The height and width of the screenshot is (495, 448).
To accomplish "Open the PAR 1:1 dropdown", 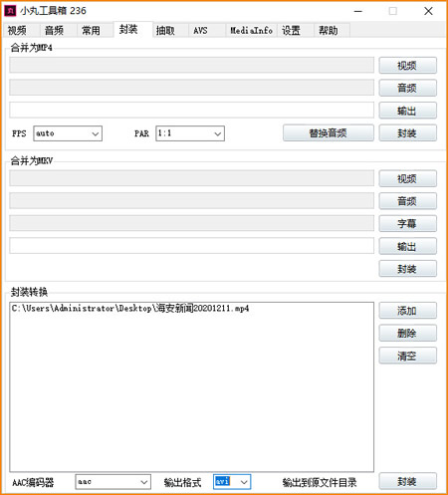I will pyautogui.click(x=190, y=133).
